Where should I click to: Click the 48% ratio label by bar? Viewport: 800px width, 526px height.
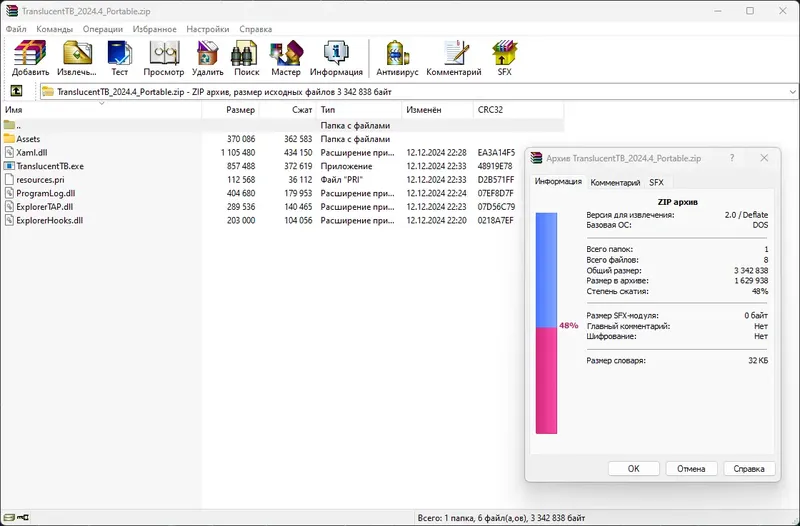click(x=568, y=325)
